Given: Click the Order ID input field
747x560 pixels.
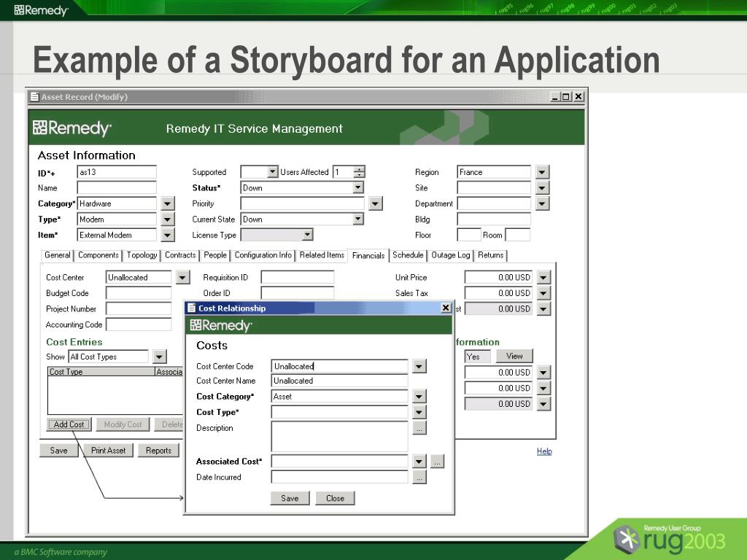Looking at the screenshot, I should coord(298,293).
